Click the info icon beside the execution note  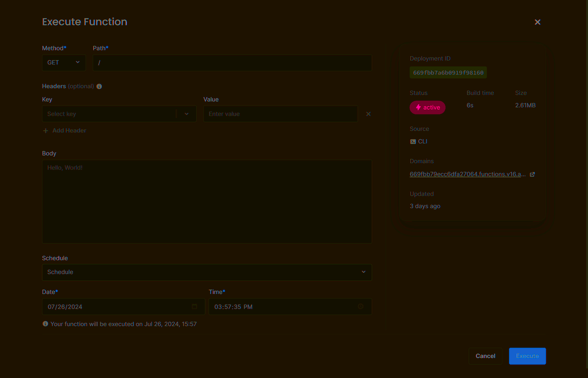pos(45,323)
